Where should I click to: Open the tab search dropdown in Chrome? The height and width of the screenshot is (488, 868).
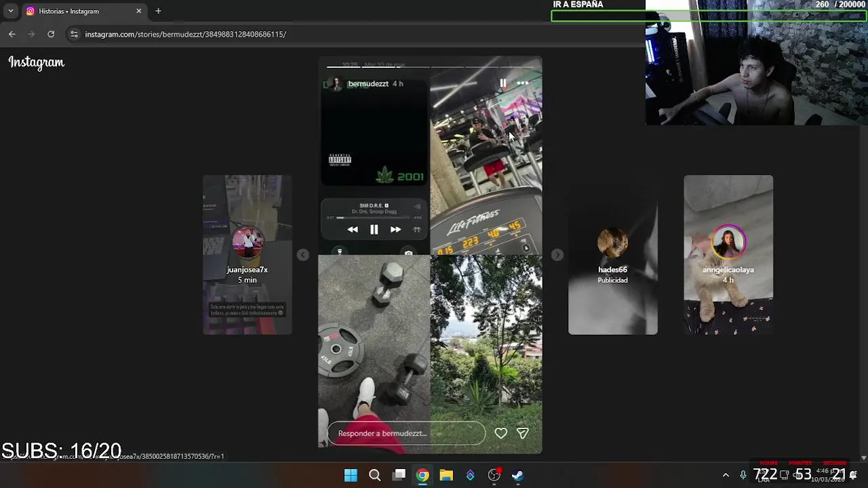click(x=11, y=12)
